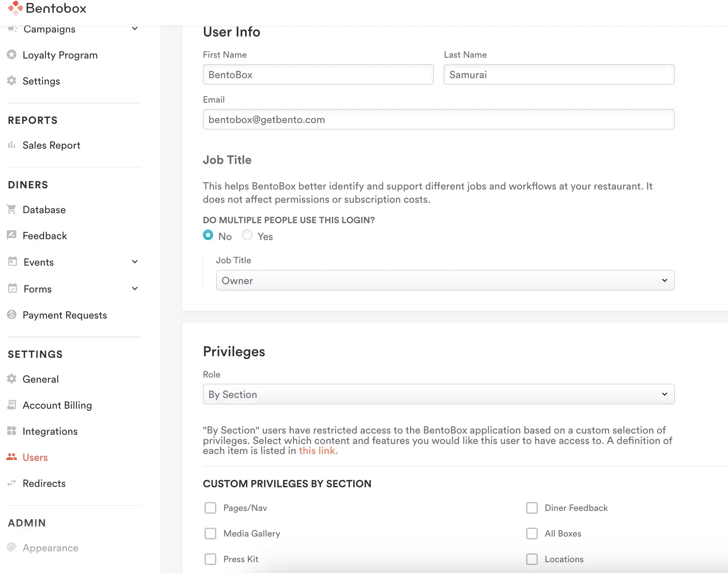728x573 pixels.
Task: Open Payment Requests
Action: [65, 315]
